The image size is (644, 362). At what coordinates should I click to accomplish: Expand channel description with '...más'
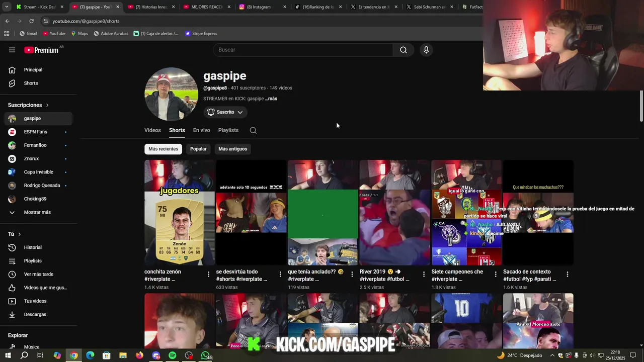coord(271,99)
